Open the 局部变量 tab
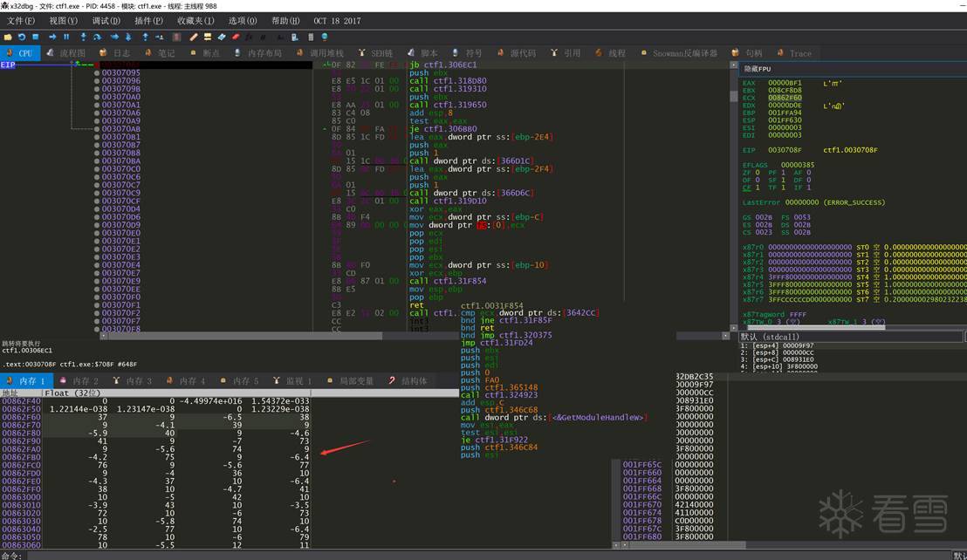 [x=350, y=381]
